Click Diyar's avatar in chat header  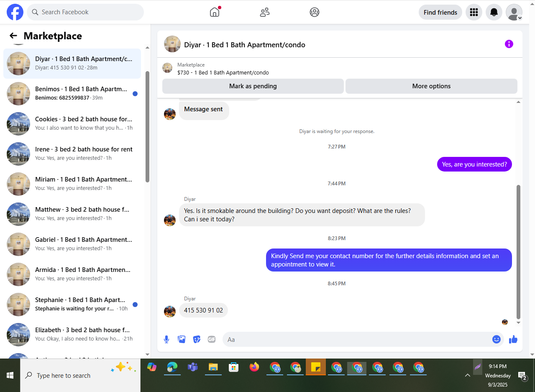coord(172,44)
